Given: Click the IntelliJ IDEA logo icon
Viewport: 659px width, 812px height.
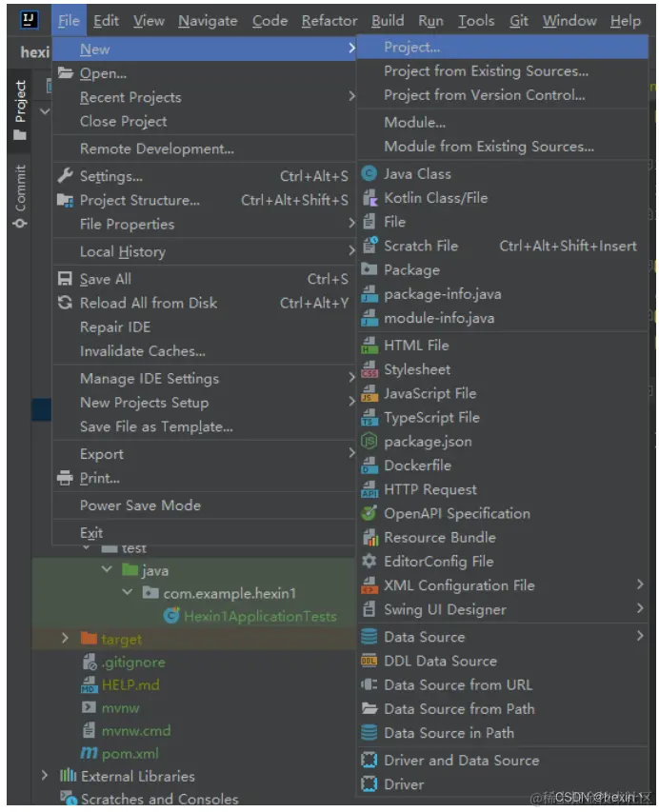Looking at the screenshot, I should [29, 20].
